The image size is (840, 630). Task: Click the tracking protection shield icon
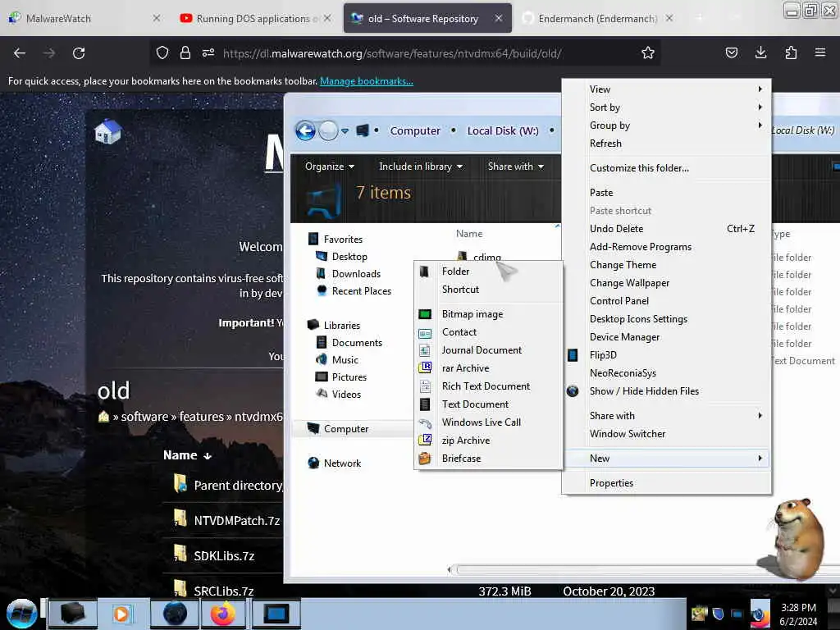[162, 53]
